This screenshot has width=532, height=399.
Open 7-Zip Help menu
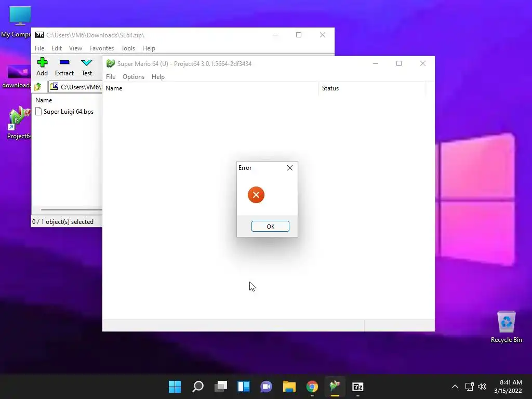point(149,48)
